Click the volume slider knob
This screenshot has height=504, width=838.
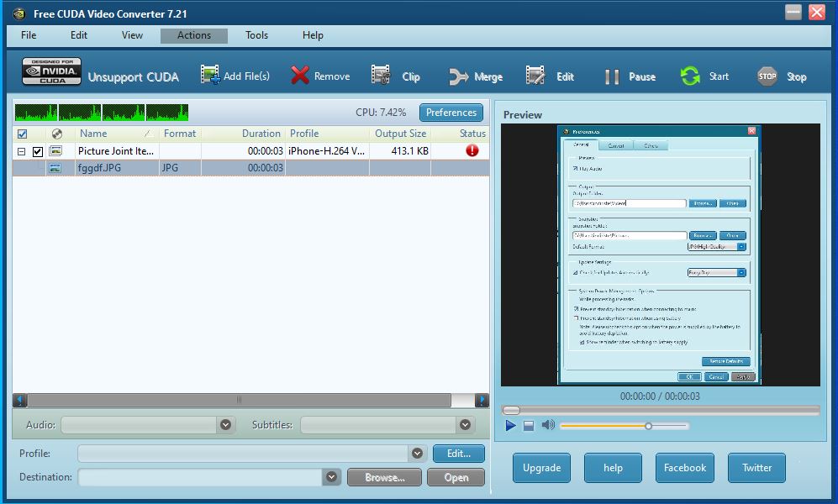pyautogui.click(x=648, y=426)
